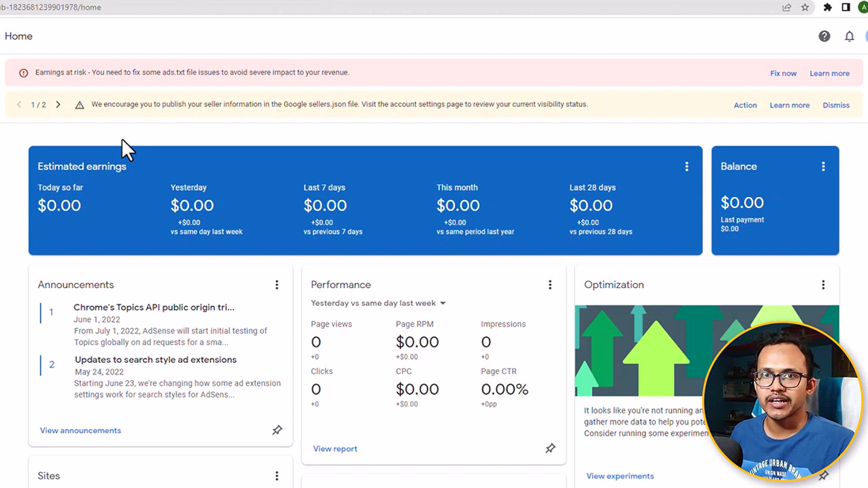Open Balance card three-dot menu
This screenshot has width=868, height=488.
[x=823, y=167]
